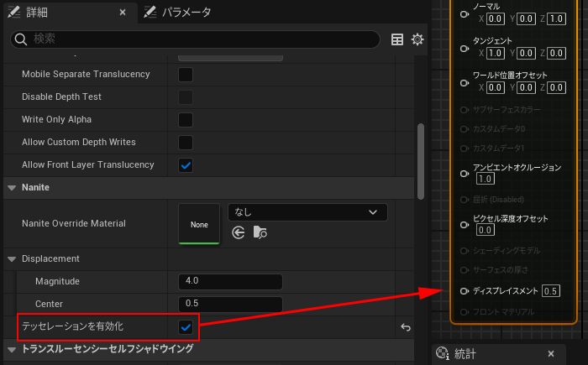Screen dimensions: 588x365
Task: Click the ディスプレイスメント input pin
Action: click(x=464, y=291)
